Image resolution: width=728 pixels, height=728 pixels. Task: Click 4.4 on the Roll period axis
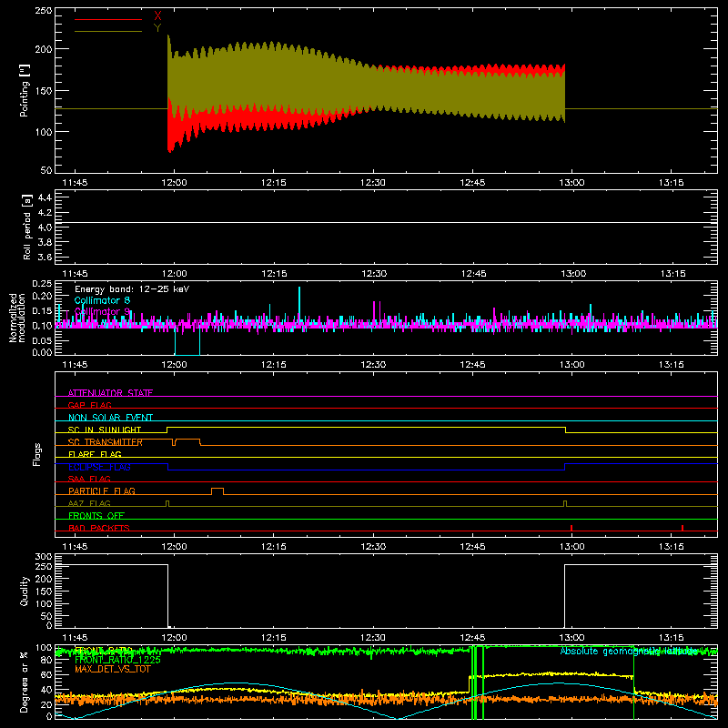45,197
